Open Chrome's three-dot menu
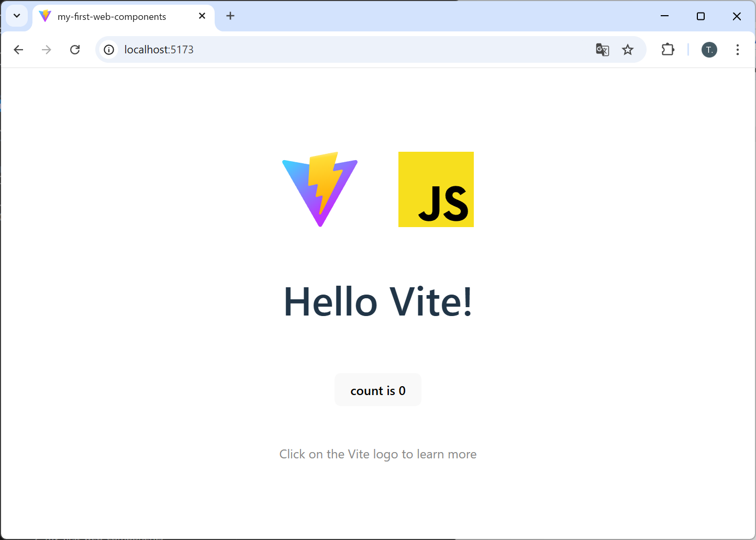 tap(738, 50)
